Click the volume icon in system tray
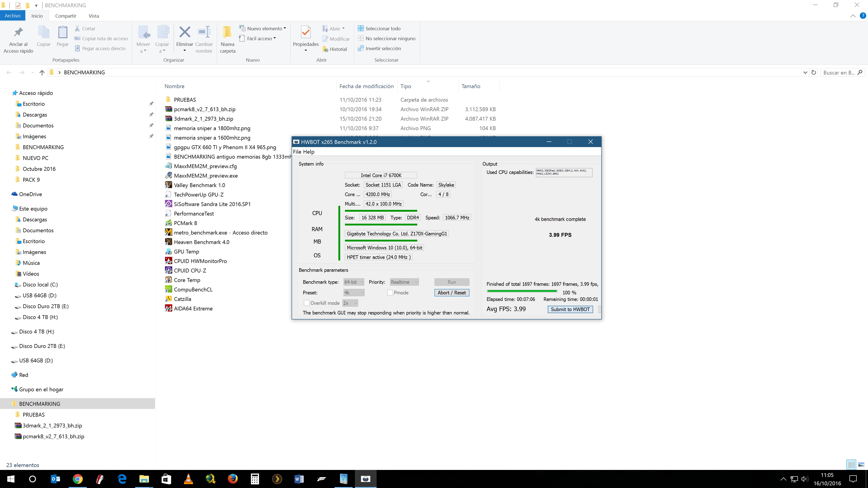Viewport: 868px width, 488px height. point(805,479)
